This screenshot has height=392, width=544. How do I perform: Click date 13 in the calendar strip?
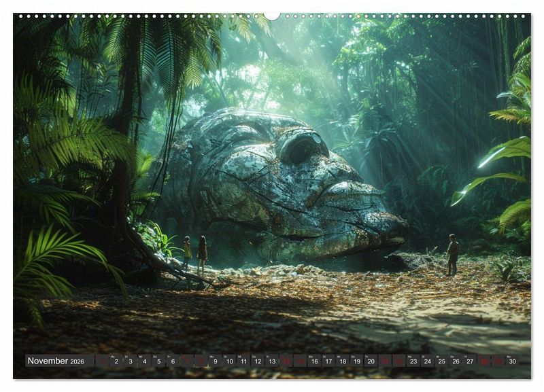(272, 361)
